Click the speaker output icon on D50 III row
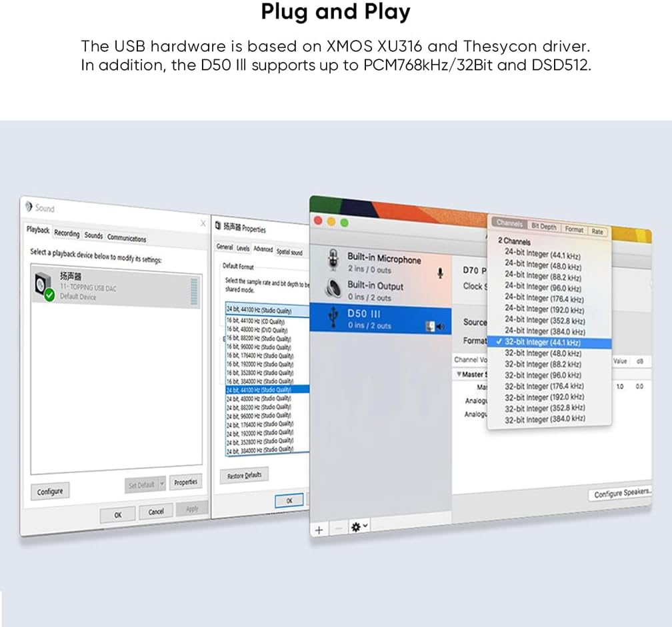The width and height of the screenshot is (672, 627). [x=439, y=326]
